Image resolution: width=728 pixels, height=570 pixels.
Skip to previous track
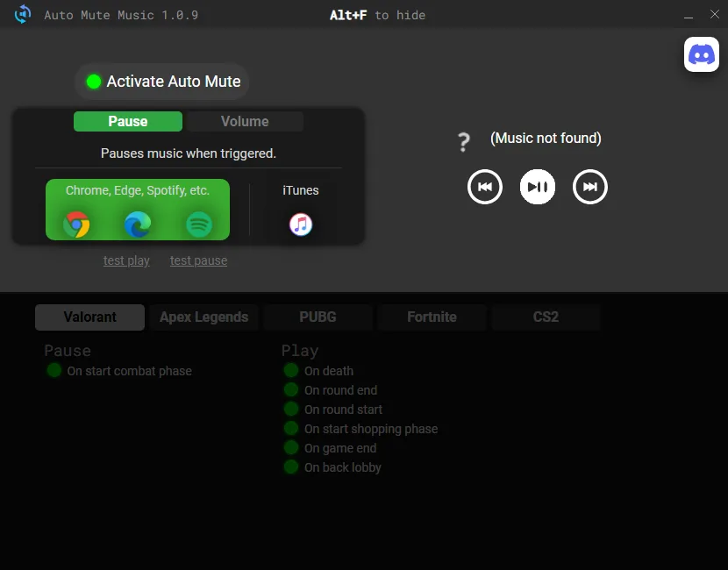[x=485, y=187]
